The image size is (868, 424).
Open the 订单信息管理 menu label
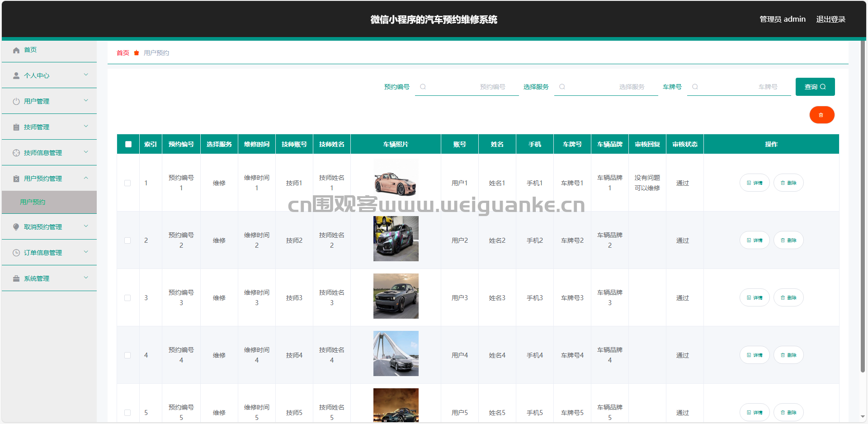coord(43,253)
